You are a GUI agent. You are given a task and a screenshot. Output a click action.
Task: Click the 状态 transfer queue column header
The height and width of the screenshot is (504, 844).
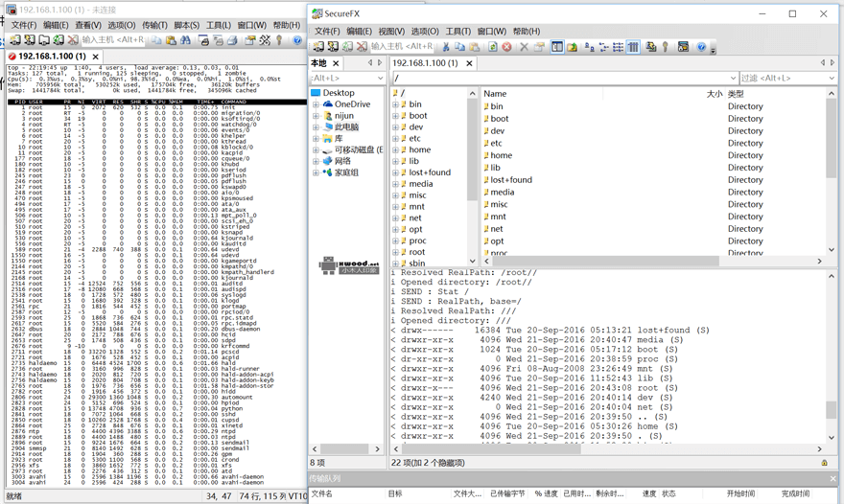pos(668,493)
